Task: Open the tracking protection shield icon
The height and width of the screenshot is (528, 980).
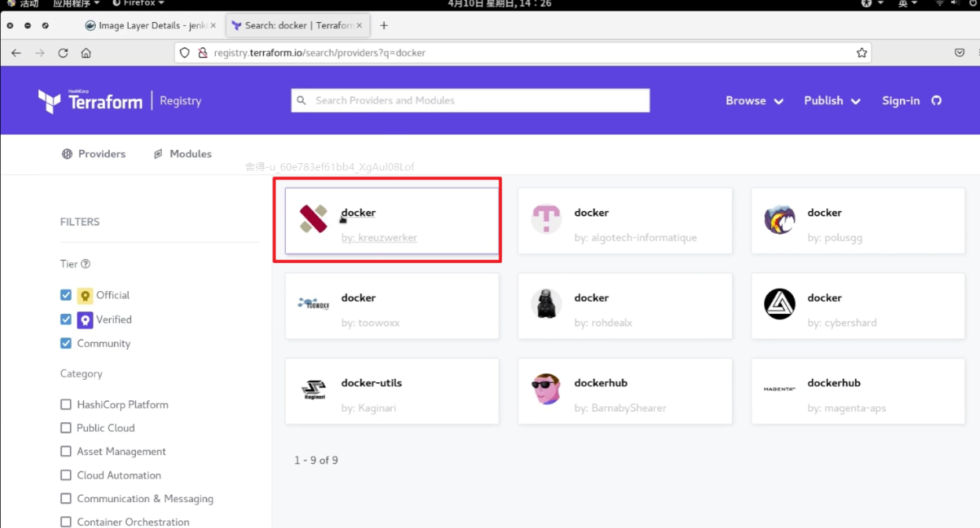Action: click(185, 53)
